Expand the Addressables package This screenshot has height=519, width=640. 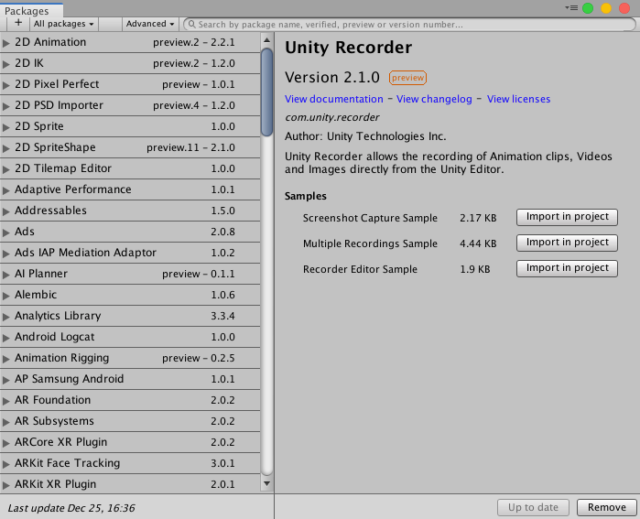click(x=6, y=211)
